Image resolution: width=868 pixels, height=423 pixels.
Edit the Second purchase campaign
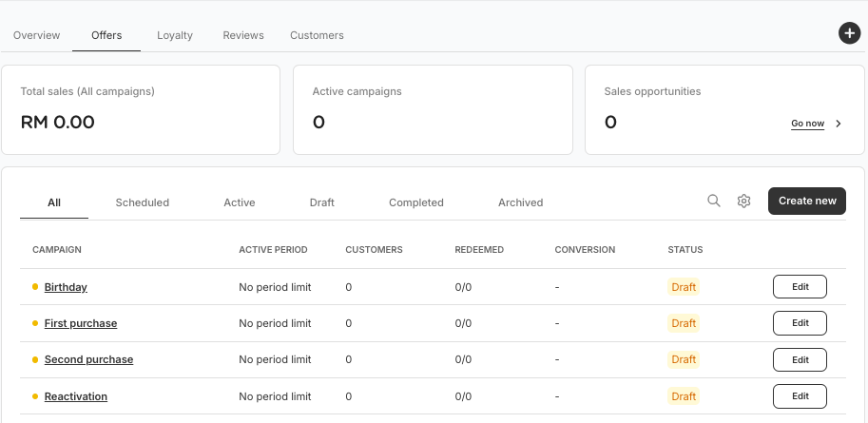coord(800,360)
